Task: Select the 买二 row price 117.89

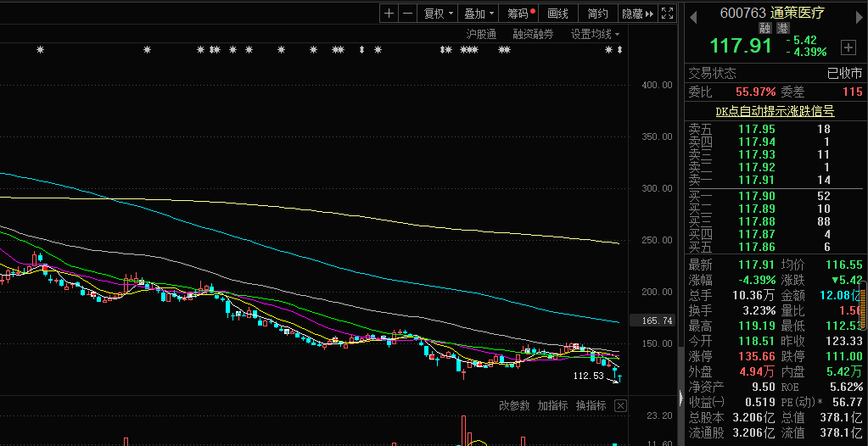Action: click(757, 209)
